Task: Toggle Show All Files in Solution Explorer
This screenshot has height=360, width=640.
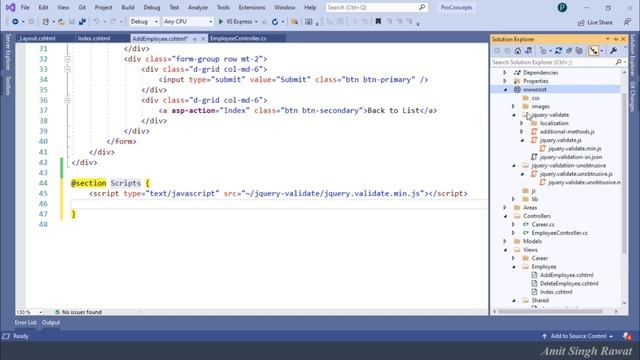Action: coord(579,51)
